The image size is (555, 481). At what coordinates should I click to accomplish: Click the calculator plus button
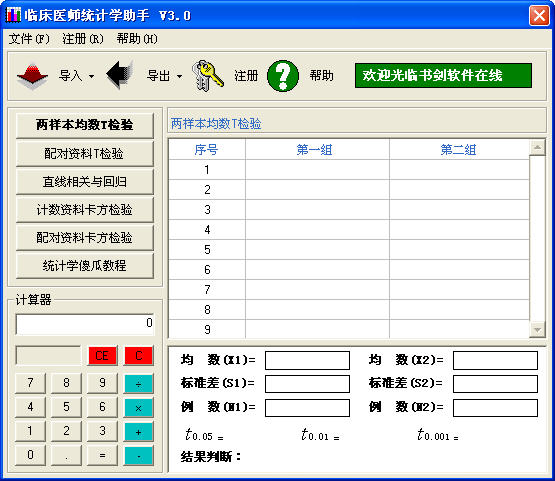coord(138,432)
